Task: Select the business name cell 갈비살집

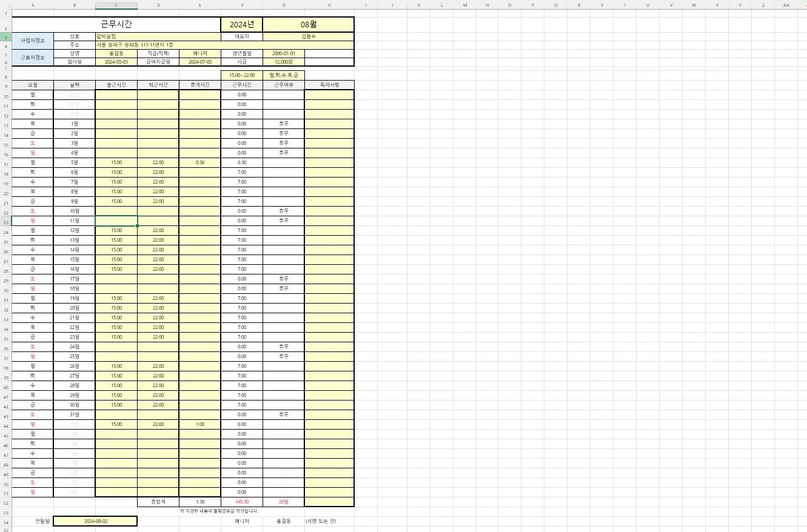Action: (x=158, y=36)
